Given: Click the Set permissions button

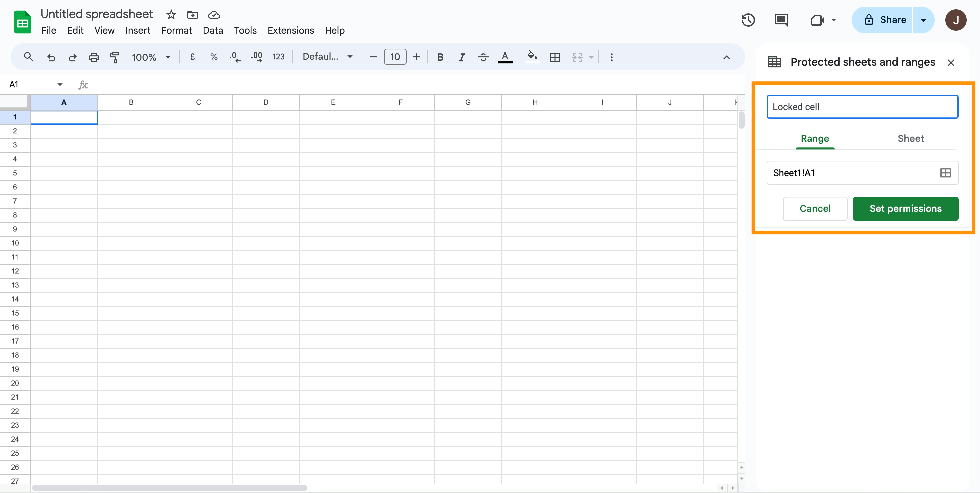Looking at the screenshot, I should [x=905, y=208].
